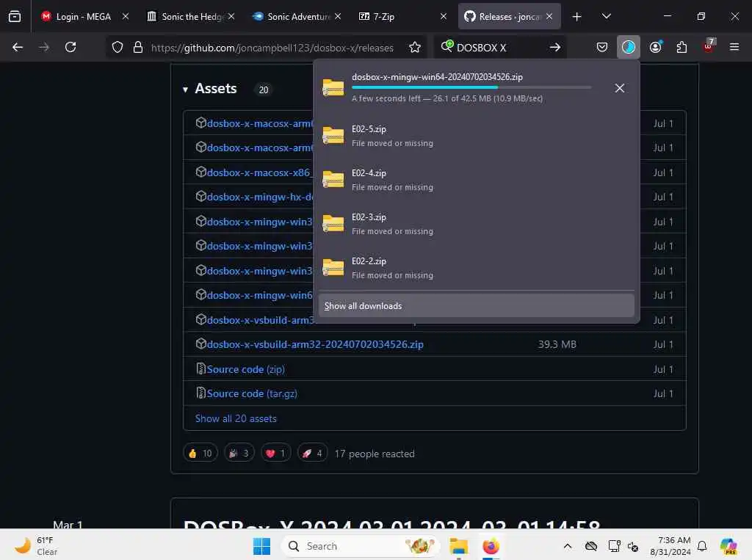752x560 pixels.
Task: List all tabs dropdown
Action: coord(607,16)
